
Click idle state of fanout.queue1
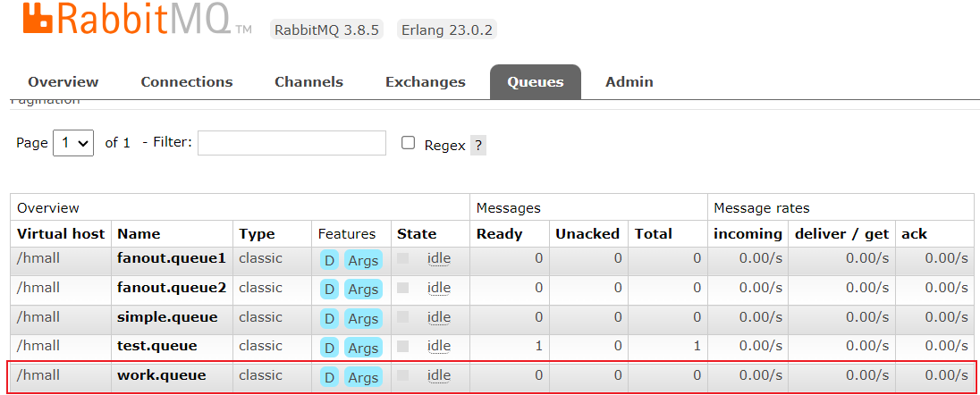click(439, 258)
